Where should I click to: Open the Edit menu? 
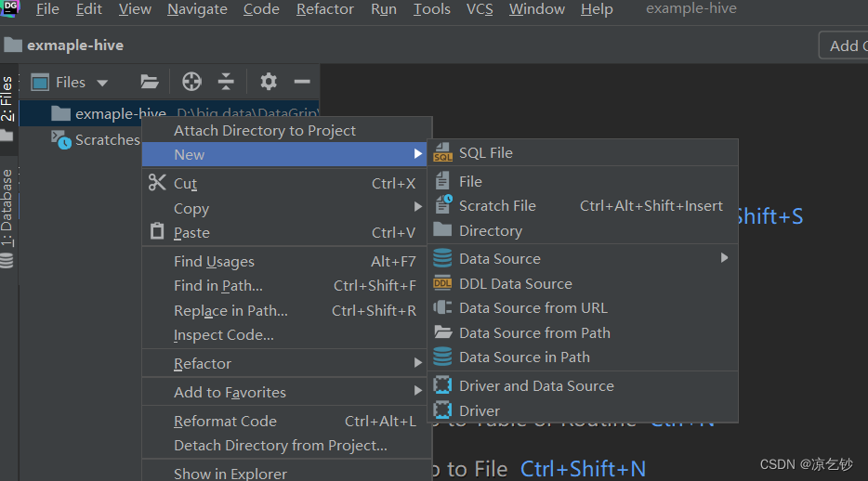(88, 9)
